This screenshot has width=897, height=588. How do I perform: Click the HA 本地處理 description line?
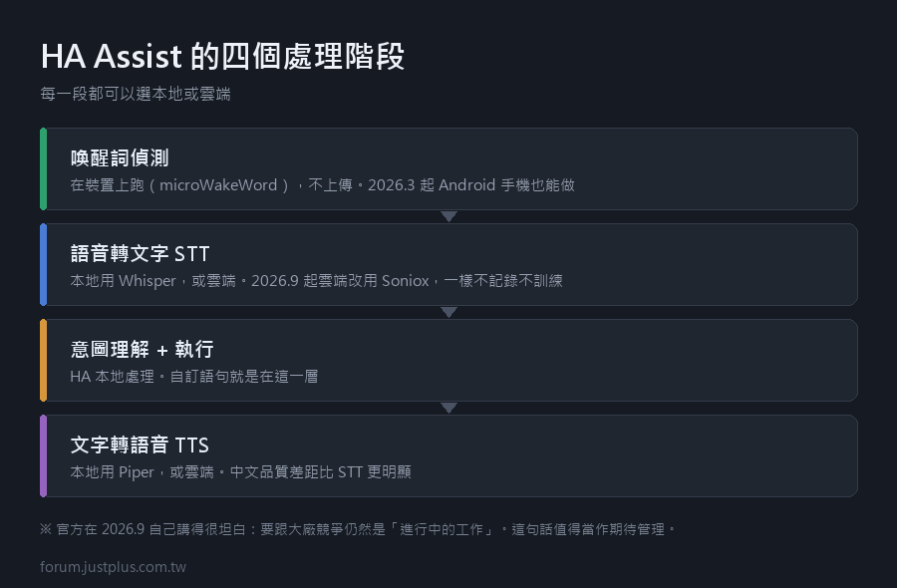click(x=194, y=377)
